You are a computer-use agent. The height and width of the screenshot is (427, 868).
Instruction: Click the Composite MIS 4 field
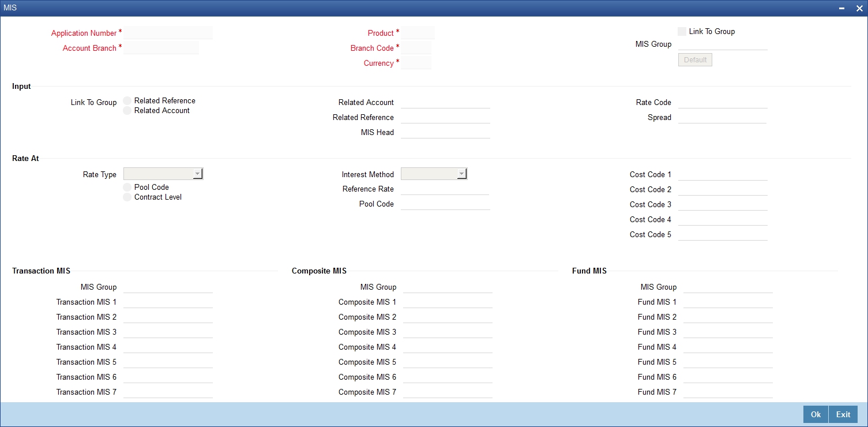448,347
